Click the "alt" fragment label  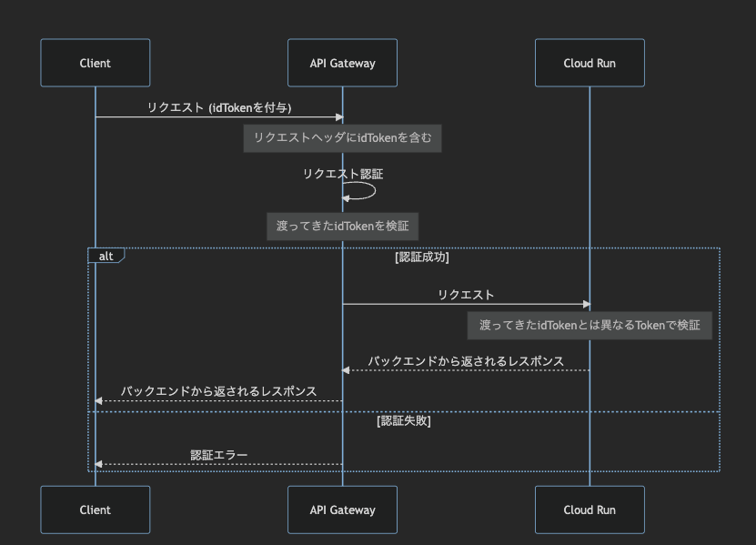click(x=106, y=256)
